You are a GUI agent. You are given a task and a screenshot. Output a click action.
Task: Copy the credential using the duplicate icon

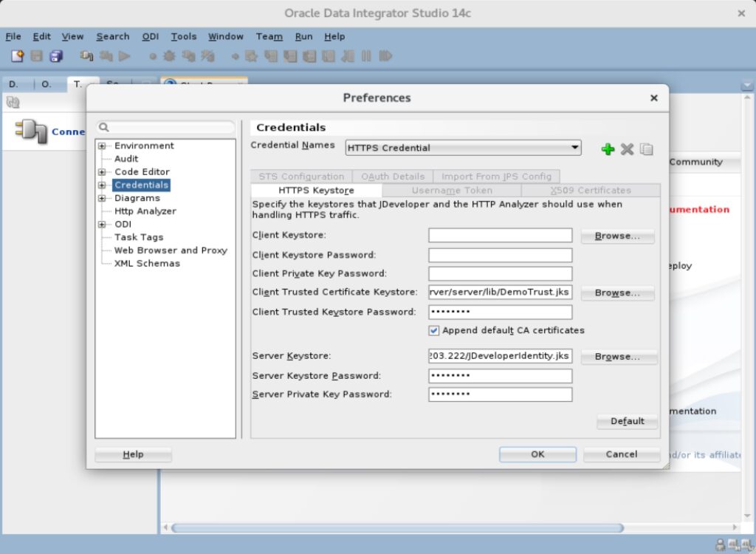tap(647, 149)
